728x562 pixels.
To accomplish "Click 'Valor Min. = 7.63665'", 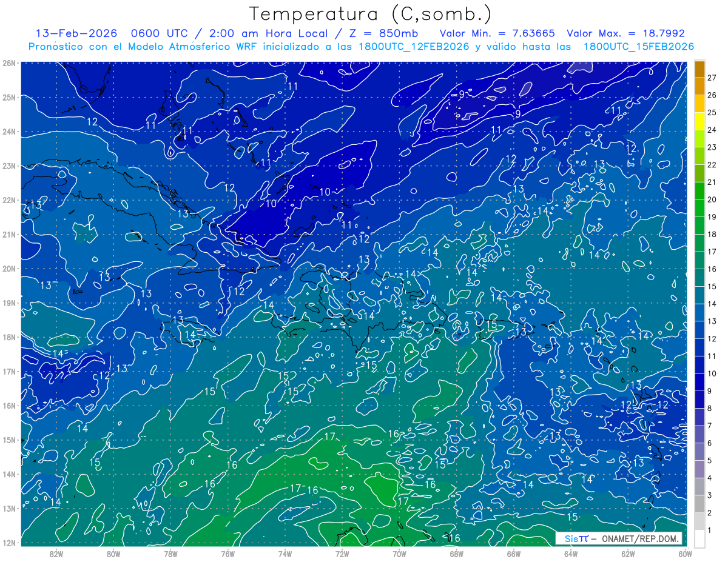I will click(x=497, y=33).
